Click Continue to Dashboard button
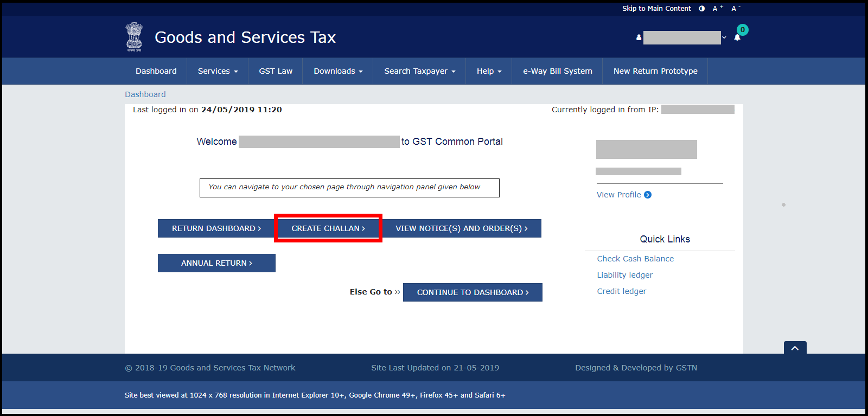Image resolution: width=868 pixels, height=416 pixels. coord(473,292)
